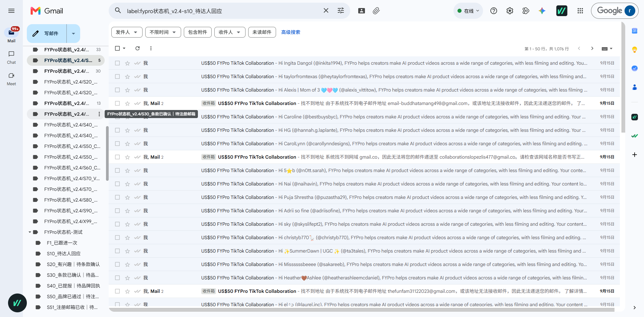Open the input tools keyboard dropdown
The image size is (644, 317).
tap(607, 49)
